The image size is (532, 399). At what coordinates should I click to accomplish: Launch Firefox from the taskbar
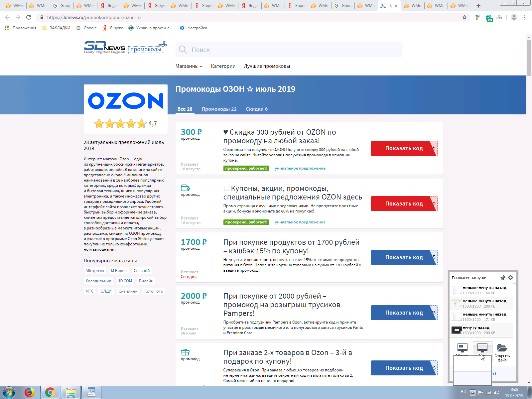30,393
